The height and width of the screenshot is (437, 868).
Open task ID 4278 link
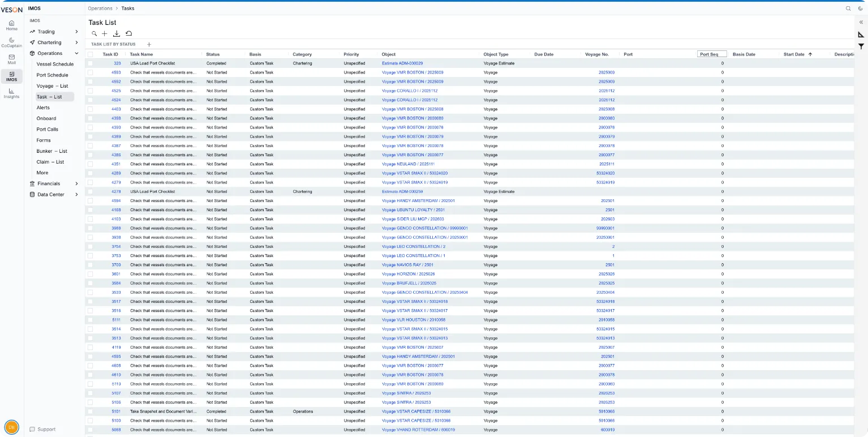116,191
